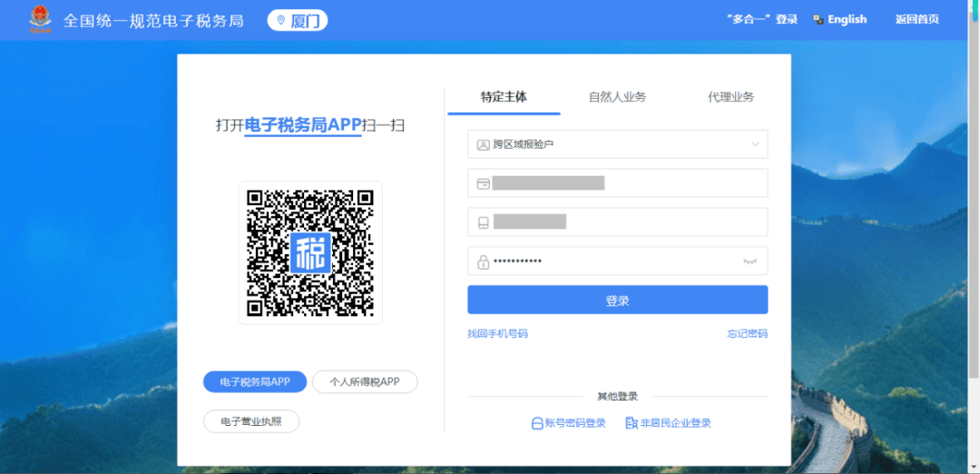Select the 电子营业执照 scan option
The height and width of the screenshot is (474, 980).
click(251, 421)
